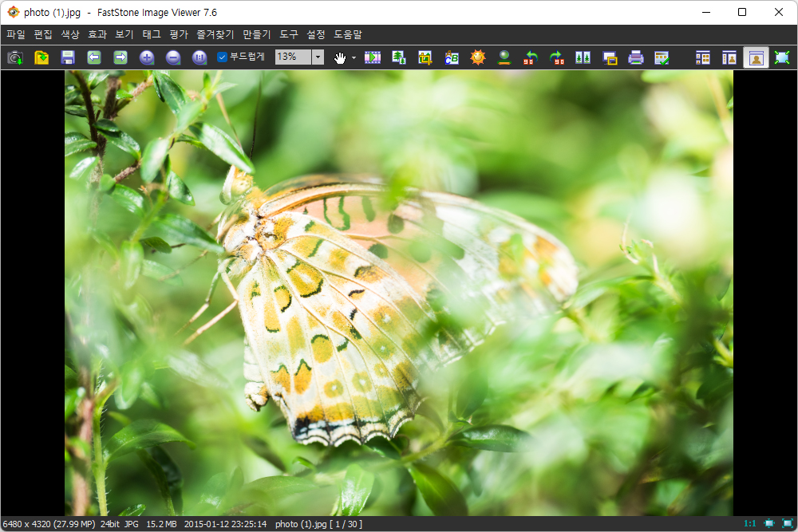The width and height of the screenshot is (798, 532).
Task: Open the zoom percentage dropdown arrow
Action: point(318,57)
